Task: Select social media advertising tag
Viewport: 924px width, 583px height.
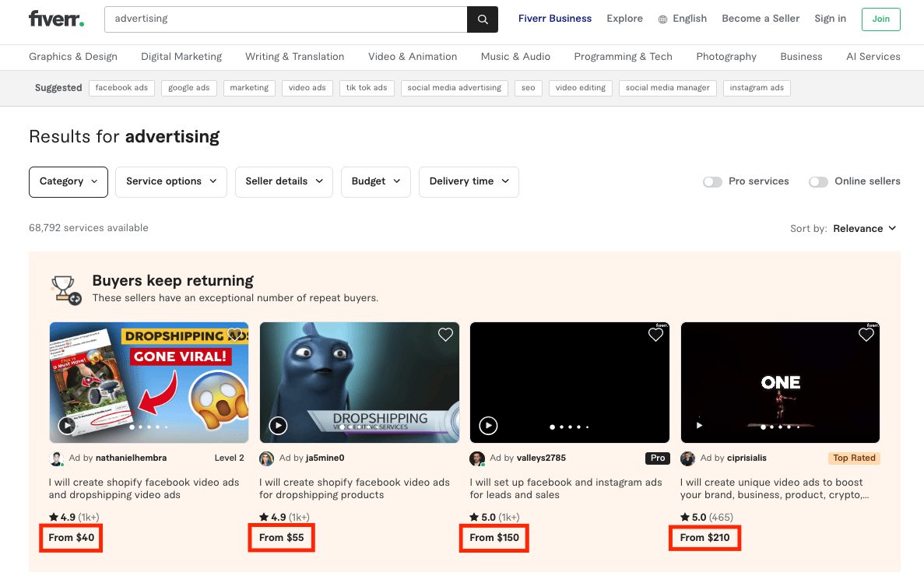Action: (455, 88)
